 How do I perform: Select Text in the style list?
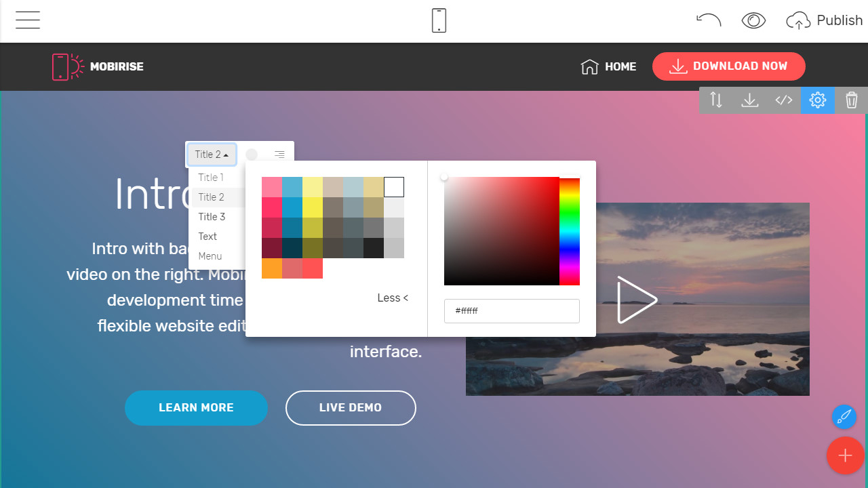point(208,237)
